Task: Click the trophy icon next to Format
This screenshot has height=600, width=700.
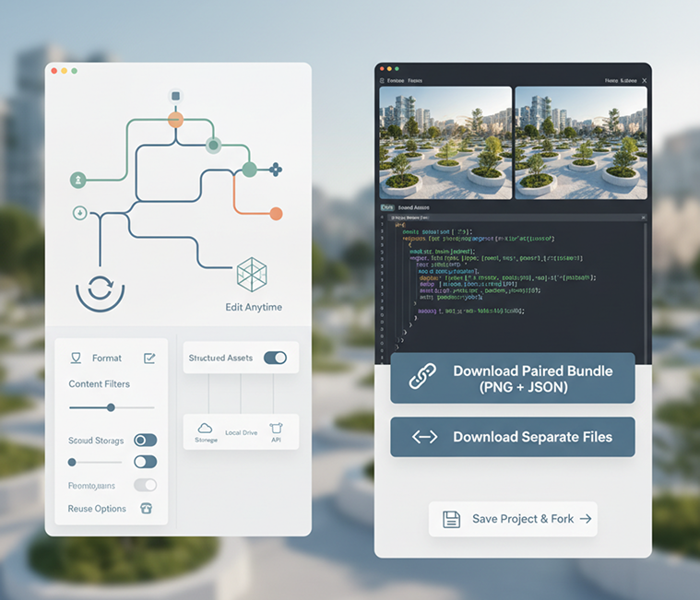Action: [x=77, y=358]
